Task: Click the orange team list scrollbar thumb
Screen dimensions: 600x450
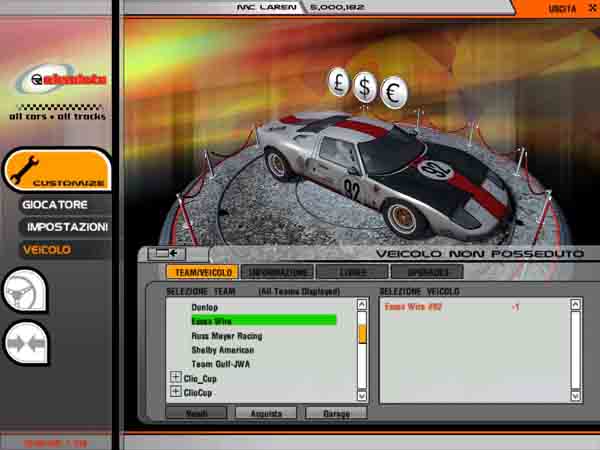Action: tap(362, 334)
